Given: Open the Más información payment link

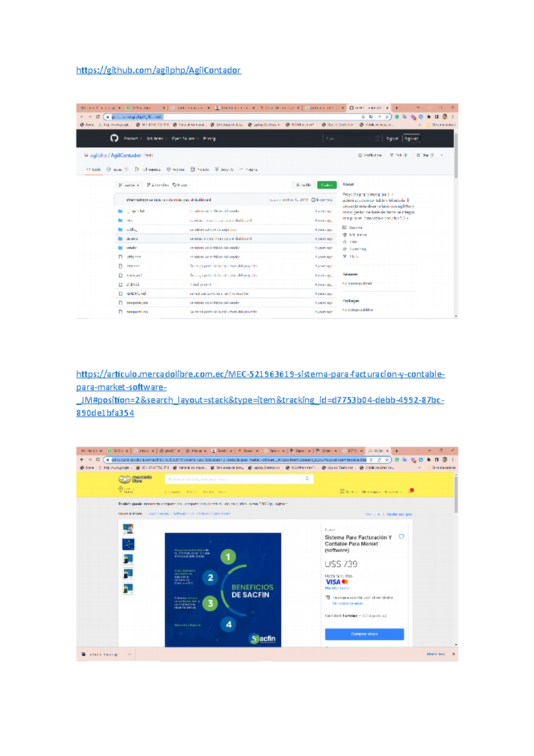Looking at the screenshot, I should (337, 588).
